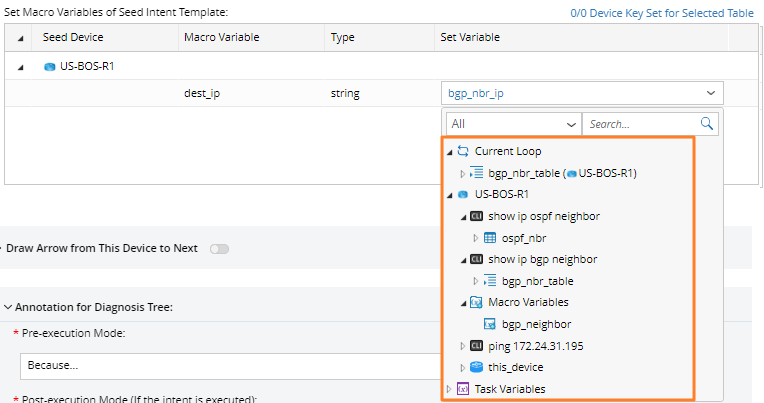Toggle Draw Arrow from This Device to Next
This screenshot has height=403, width=764.
(219, 248)
